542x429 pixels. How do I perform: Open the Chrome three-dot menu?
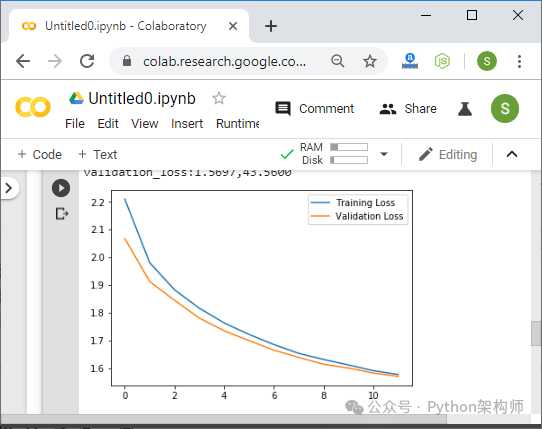tap(519, 61)
